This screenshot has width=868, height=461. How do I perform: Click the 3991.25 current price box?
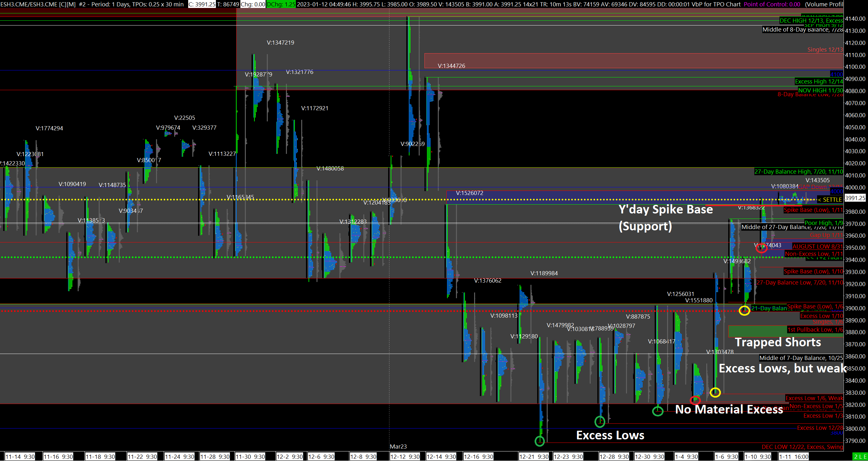(x=855, y=198)
